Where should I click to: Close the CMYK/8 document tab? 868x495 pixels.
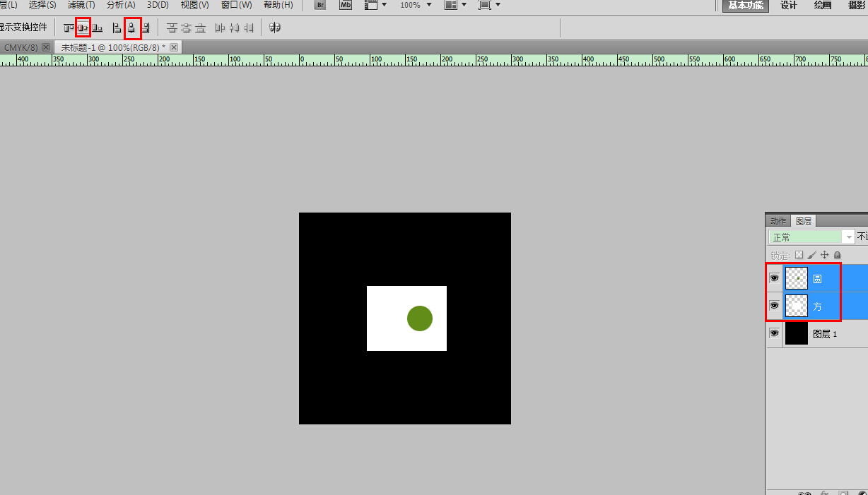point(45,47)
